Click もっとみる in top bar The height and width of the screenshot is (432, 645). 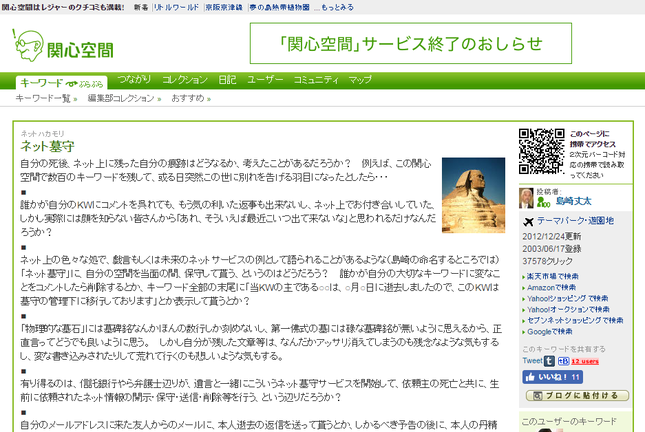point(336,7)
